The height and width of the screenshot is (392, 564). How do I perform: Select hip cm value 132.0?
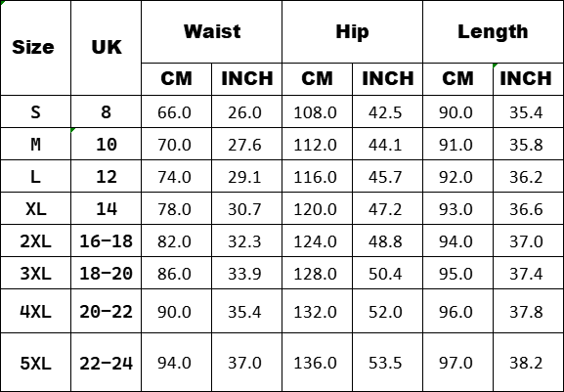(317, 311)
